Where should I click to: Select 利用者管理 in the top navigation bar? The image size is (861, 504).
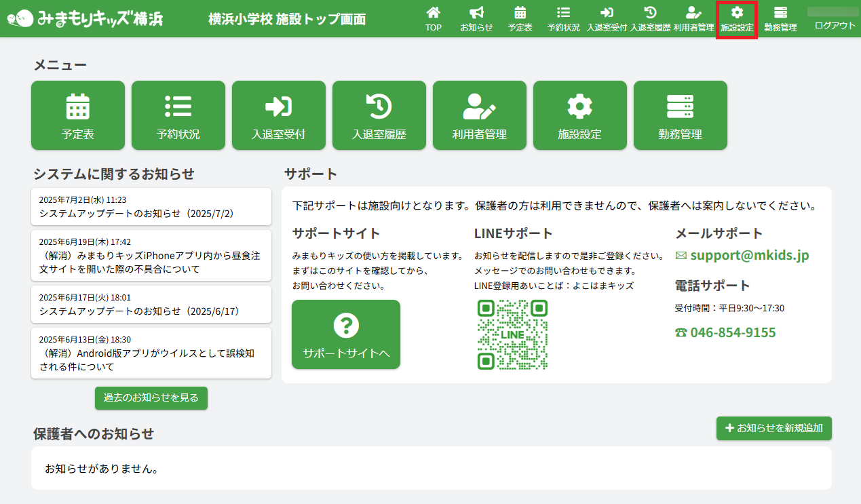click(x=693, y=18)
